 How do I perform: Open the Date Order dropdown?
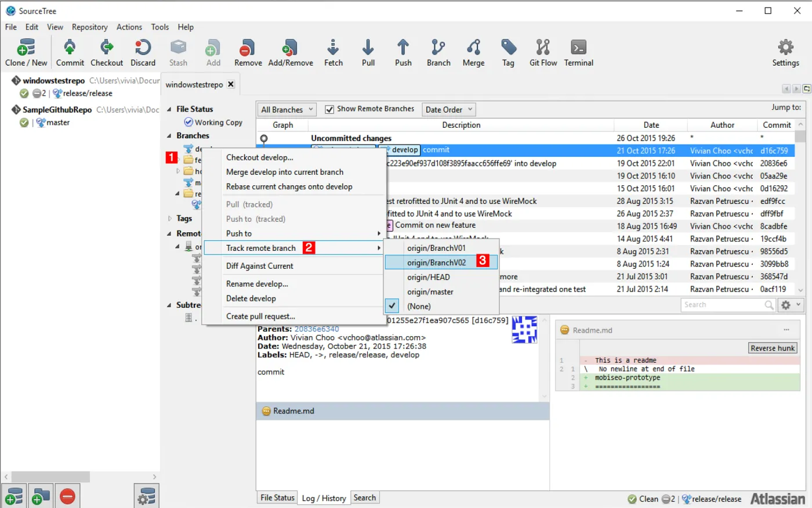pyautogui.click(x=448, y=109)
